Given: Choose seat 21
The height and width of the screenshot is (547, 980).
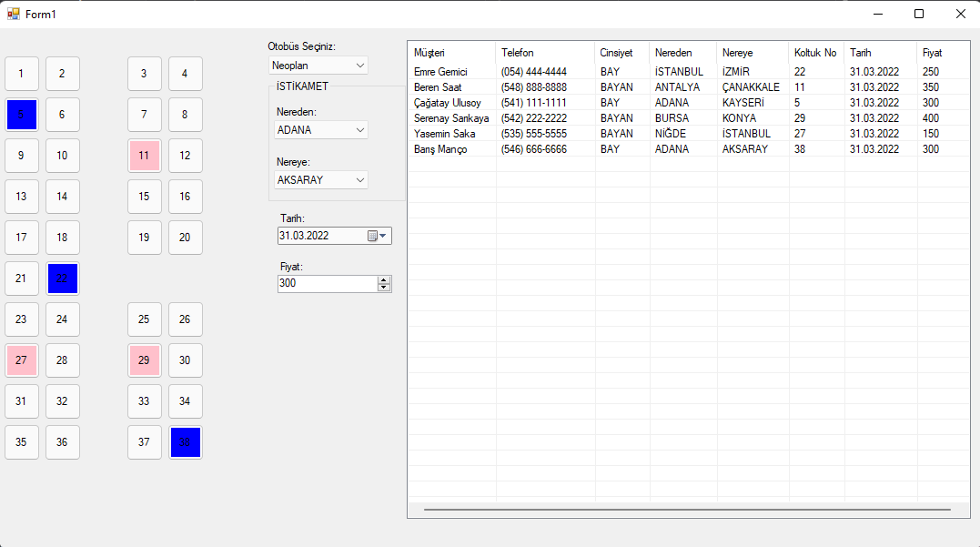Looking at the screenshot, I should [x=21, y=279].
